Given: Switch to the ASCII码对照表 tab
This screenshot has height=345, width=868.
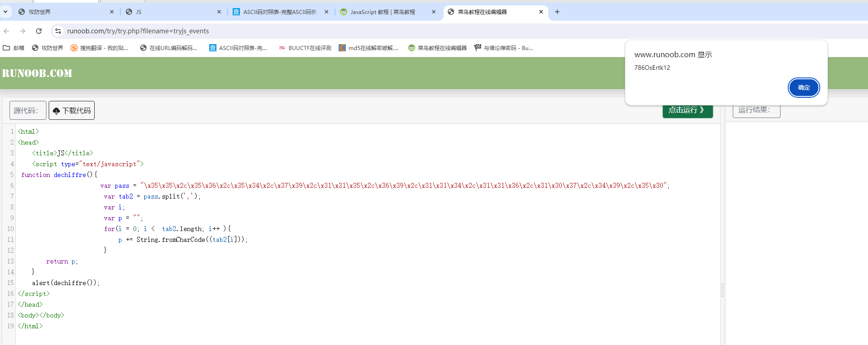Looking at the screenshot, I should click(280, 12).
